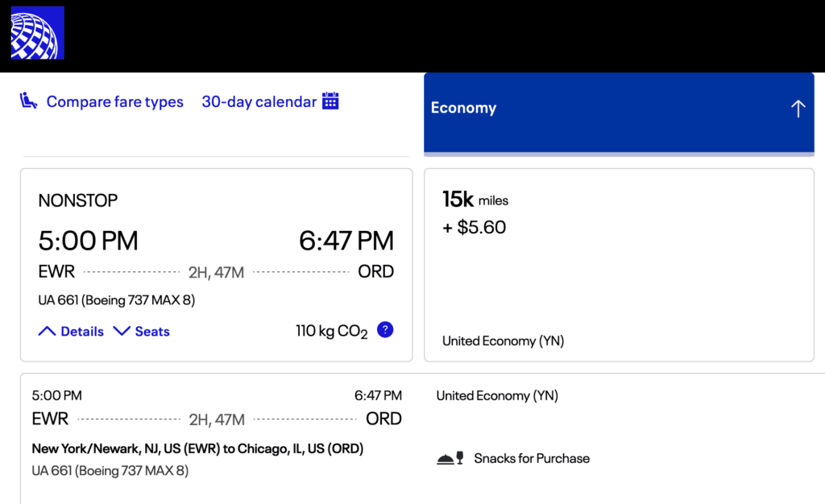The width and height of the screenshot is (825, 504).
Task: Click the CO2 emissions help question mark icon
Action: (x=385, y=329)
